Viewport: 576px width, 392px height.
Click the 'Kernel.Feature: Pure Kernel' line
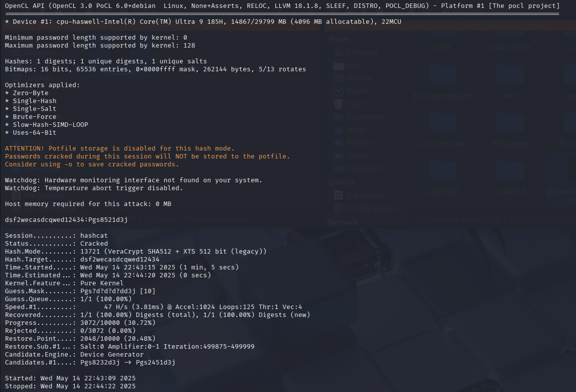64,283
